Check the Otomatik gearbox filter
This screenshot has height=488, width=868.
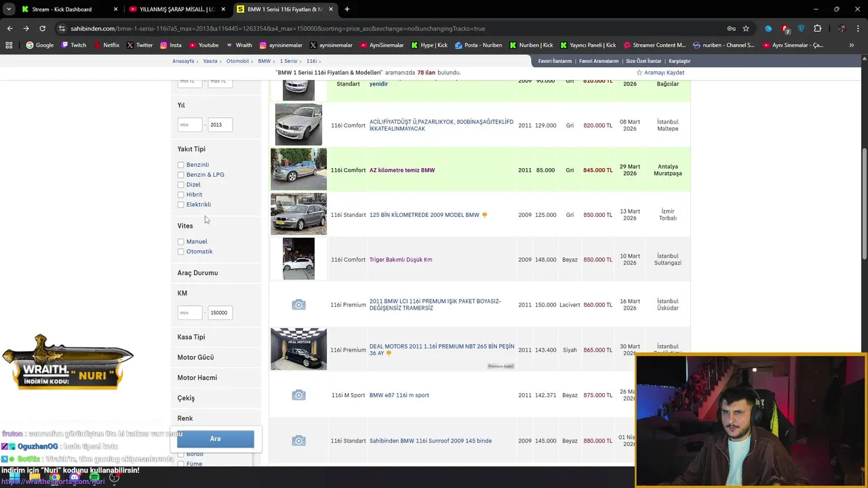(180, 251)
